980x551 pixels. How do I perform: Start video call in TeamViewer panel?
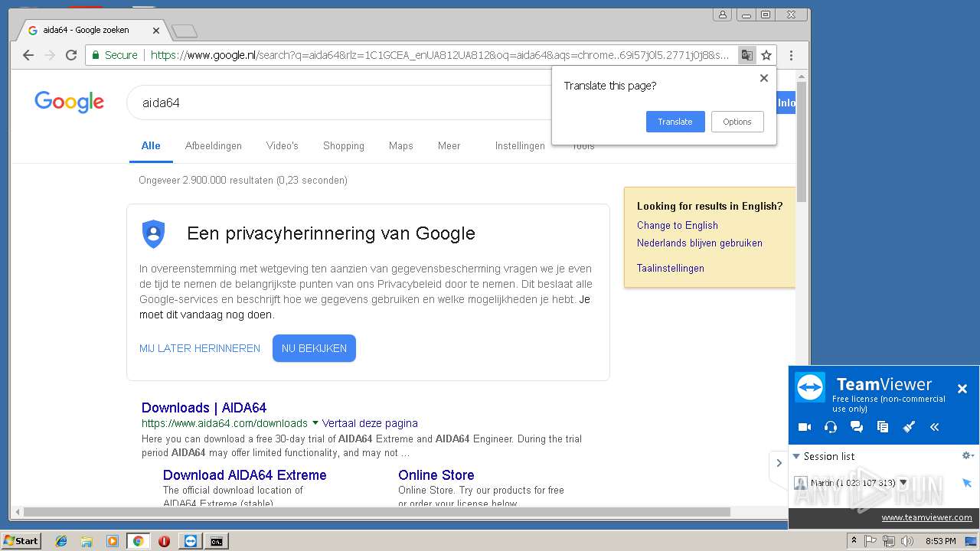[x=804, y=427]
